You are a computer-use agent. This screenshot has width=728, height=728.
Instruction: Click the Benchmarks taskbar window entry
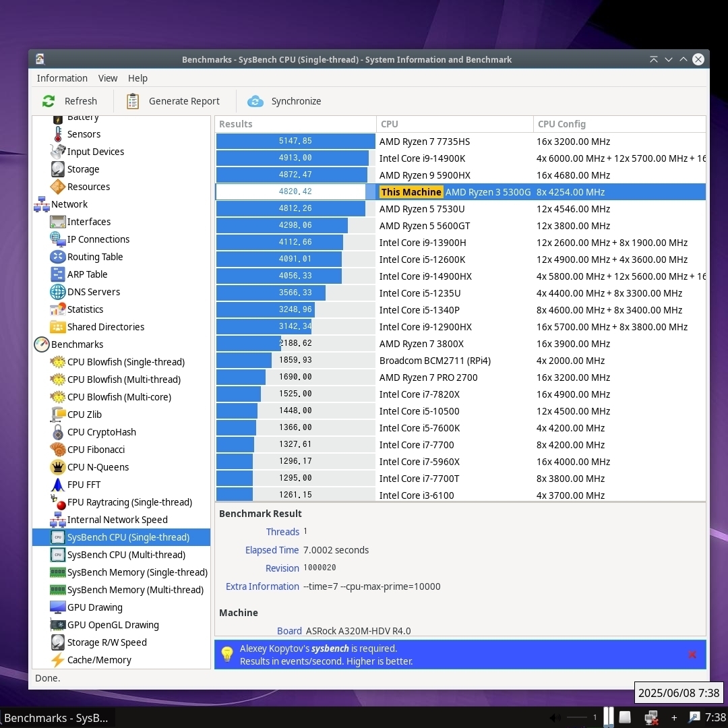pos(57,718)
